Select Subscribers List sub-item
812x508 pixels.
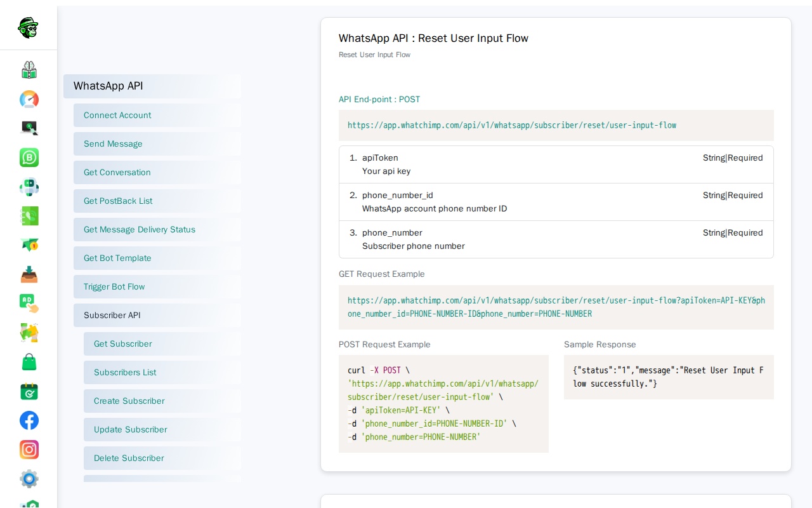click(162, 373)
